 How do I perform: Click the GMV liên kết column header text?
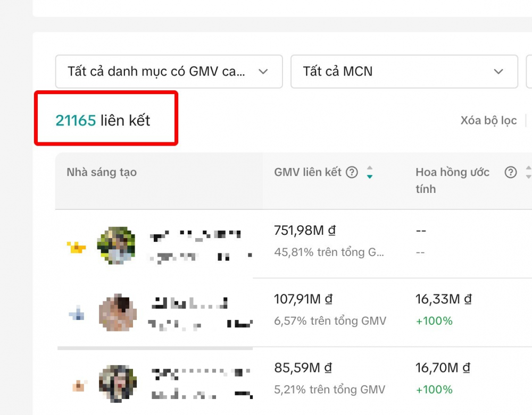[x=307, y=172]
